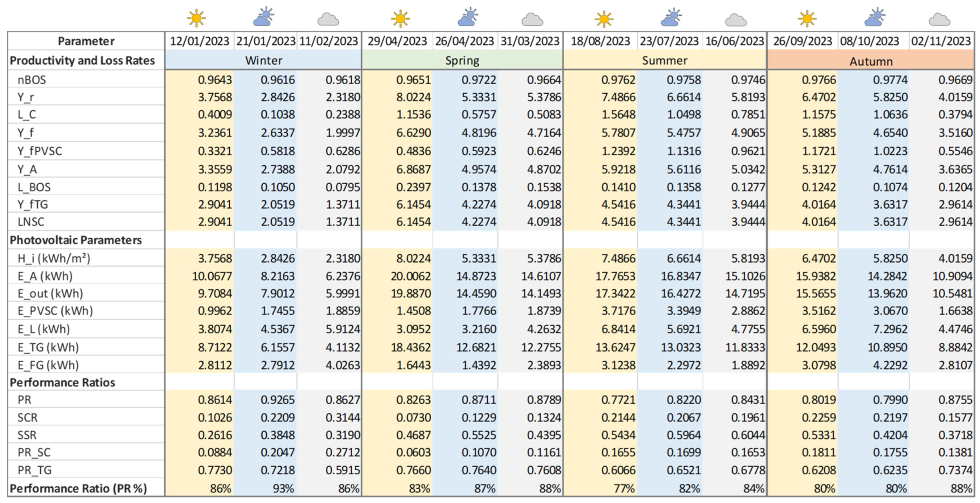Screen dimensions: 980x503
Task: Click the Performance Ratios section label
Action: pos(62,382)
